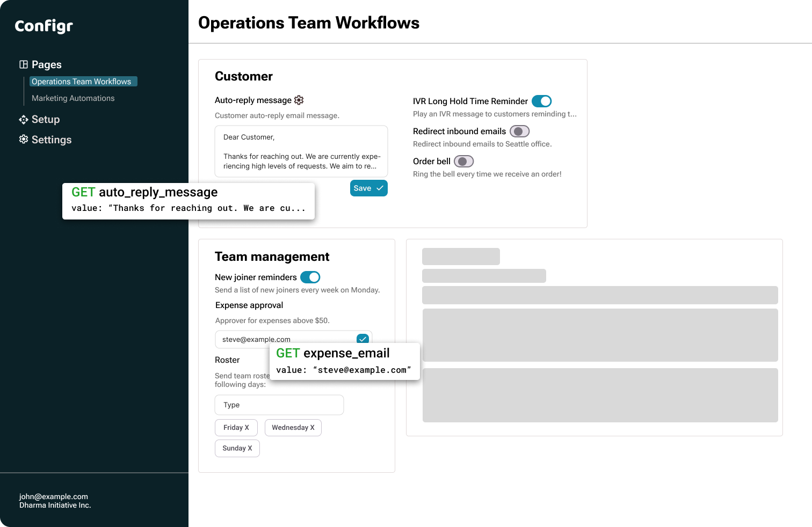The image size is (812, 527).
Task: Click the Customer section heading
Action: pos(244,76)
